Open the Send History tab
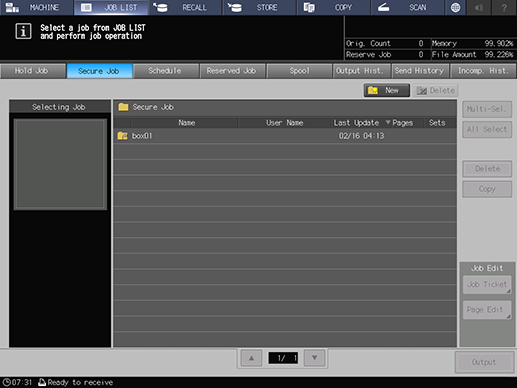Viewport: 517px width, 388px height. (420, 71)
